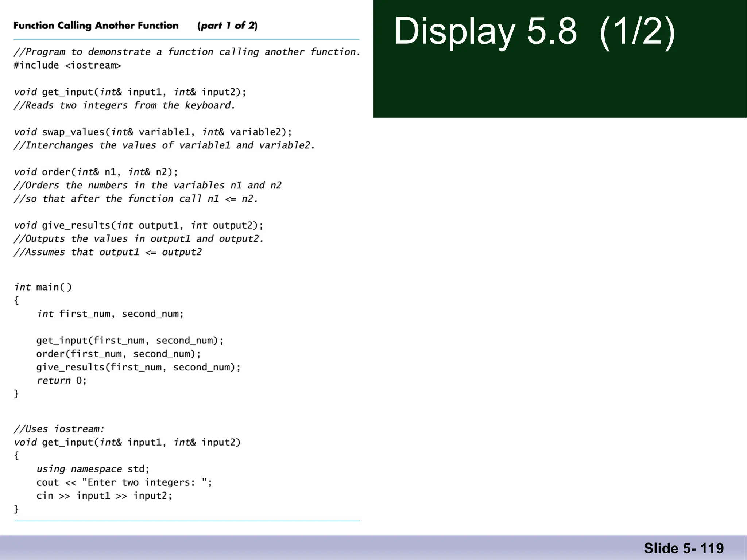Viewport: 747px width, 560px height.
Task: Click the 'Slide 5- 119' footer label
Action: point(684,548)
